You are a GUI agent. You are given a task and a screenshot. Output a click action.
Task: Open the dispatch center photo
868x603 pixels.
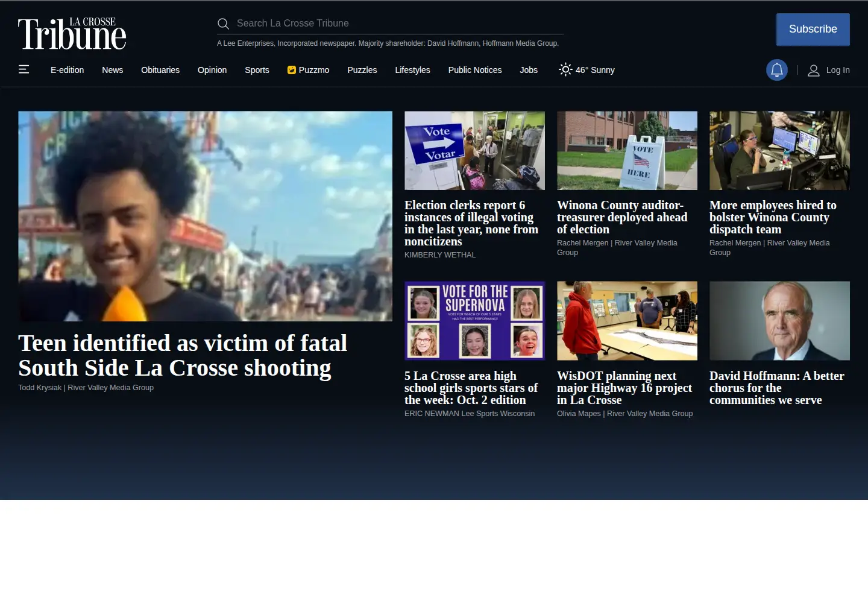779,150
